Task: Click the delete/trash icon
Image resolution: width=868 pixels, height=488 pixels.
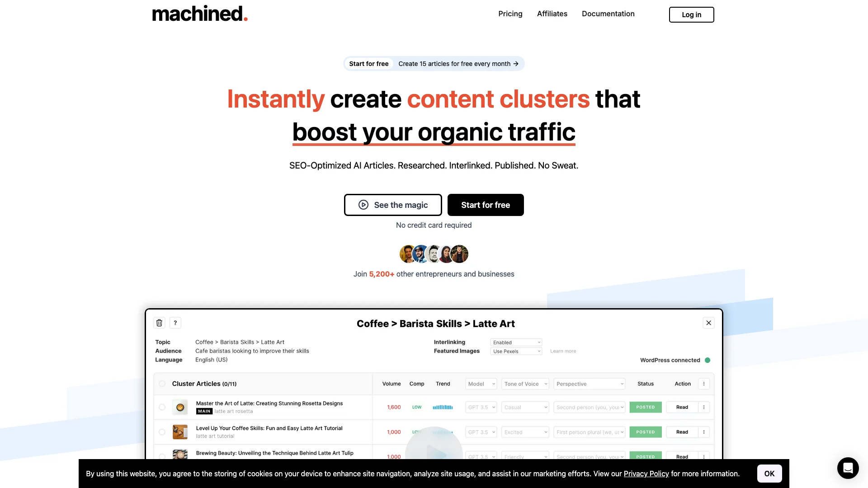Action: (159, 322)
